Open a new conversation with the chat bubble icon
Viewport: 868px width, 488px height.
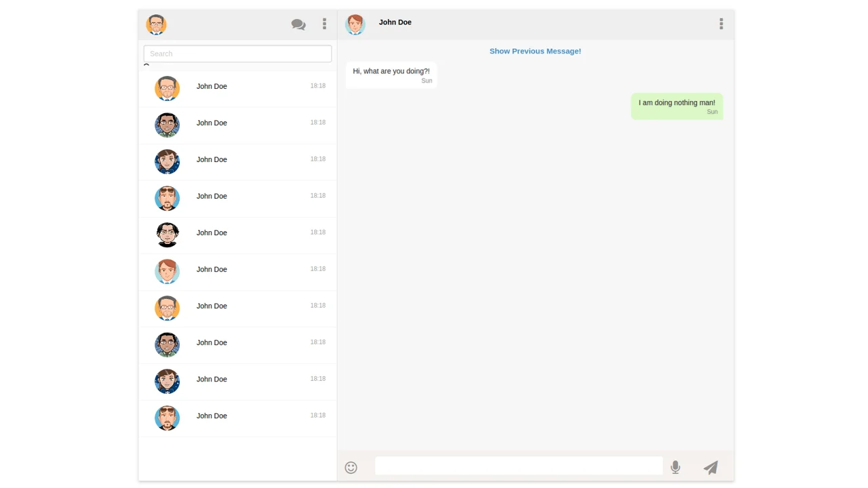298,24
